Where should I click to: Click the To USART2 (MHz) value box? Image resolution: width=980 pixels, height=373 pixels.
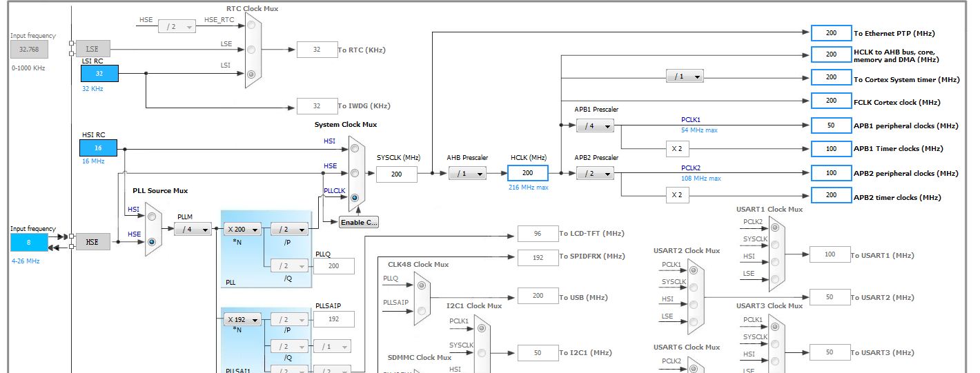(x=830, y=296)
